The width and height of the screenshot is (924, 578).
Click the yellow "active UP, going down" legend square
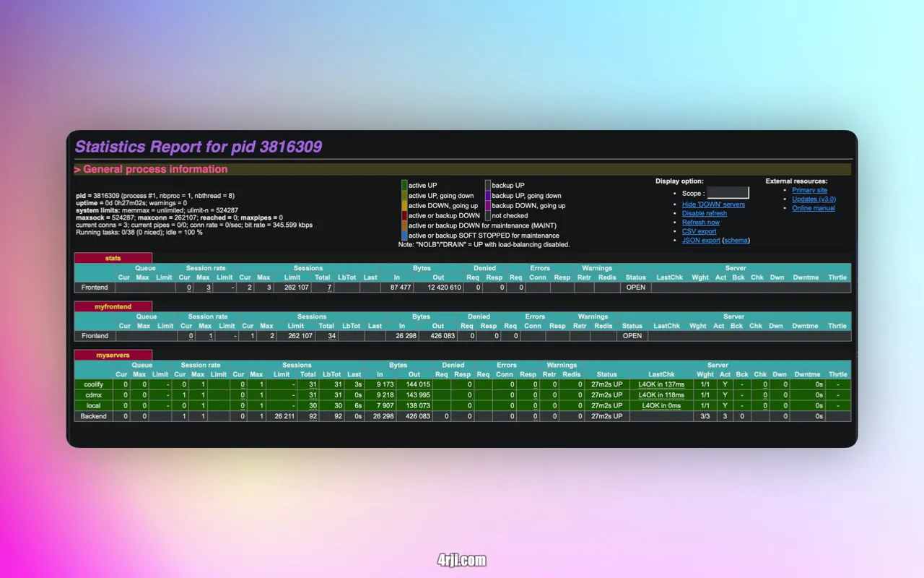pyautogui.click(x=405, y=195)
